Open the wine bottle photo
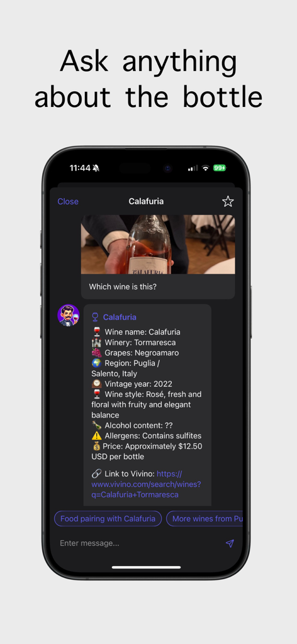 coord(158,245)
